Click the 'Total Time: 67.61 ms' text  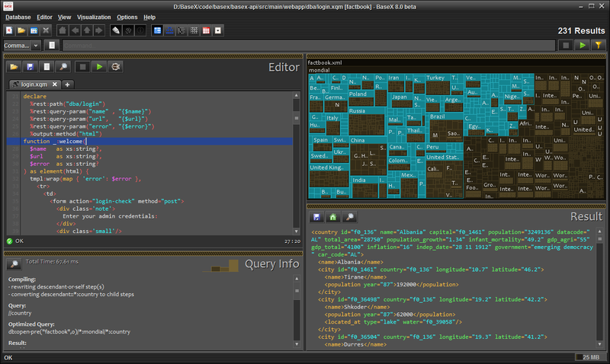click(x=52, y=262)
